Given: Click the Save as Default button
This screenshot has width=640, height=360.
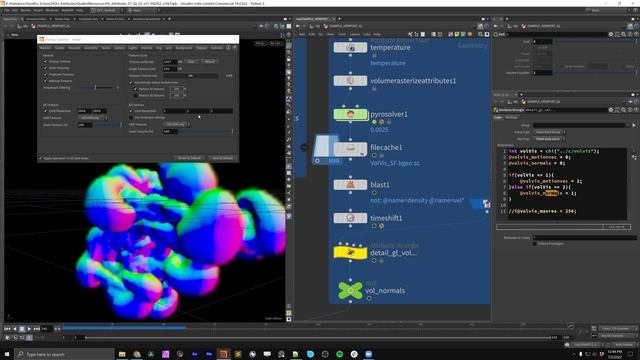Looking at the screenshot, I should (x=223, y=158).
